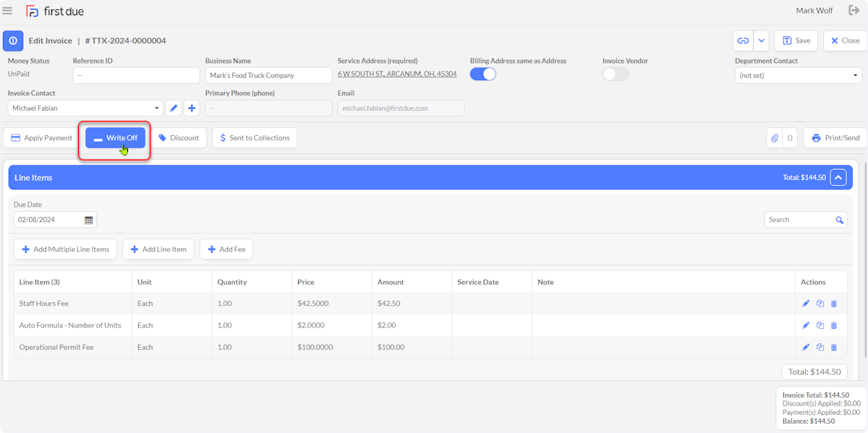This screenshot has height=433, width=868.
Task: Click the Primary Phone field
Action: 268,108
